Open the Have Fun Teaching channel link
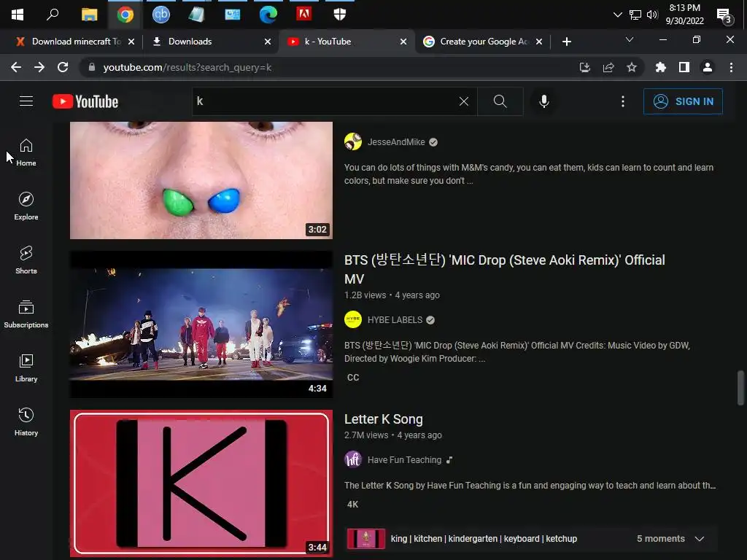The width and height of the screenshot is (747, 560). (404, 460)
